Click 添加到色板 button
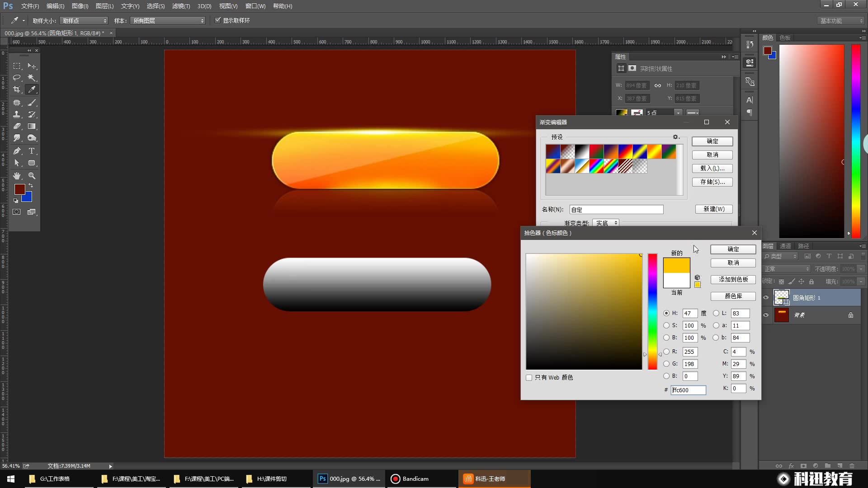The height and width of the screenshot is (488, 868). (x=733, y=280)
